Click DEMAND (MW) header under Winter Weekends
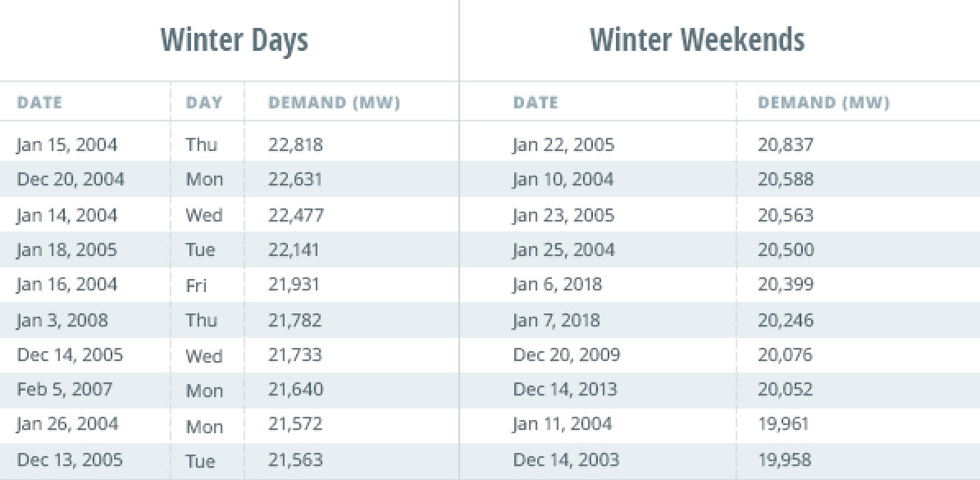The image size is (980, 480). tap(823, 103)
